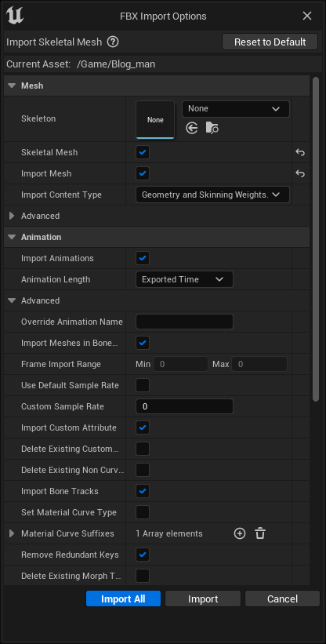This screenshot has width=326, height=644.
Task: Enable Delete Existing Morph Target checkbox
Action: click(x=143, y=576)
